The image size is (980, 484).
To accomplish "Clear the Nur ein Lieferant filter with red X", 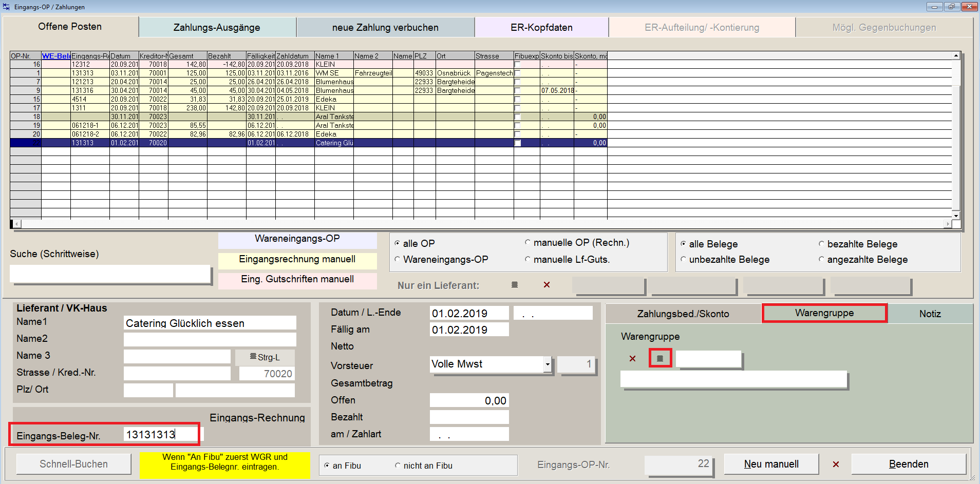I will pos(546,285).
